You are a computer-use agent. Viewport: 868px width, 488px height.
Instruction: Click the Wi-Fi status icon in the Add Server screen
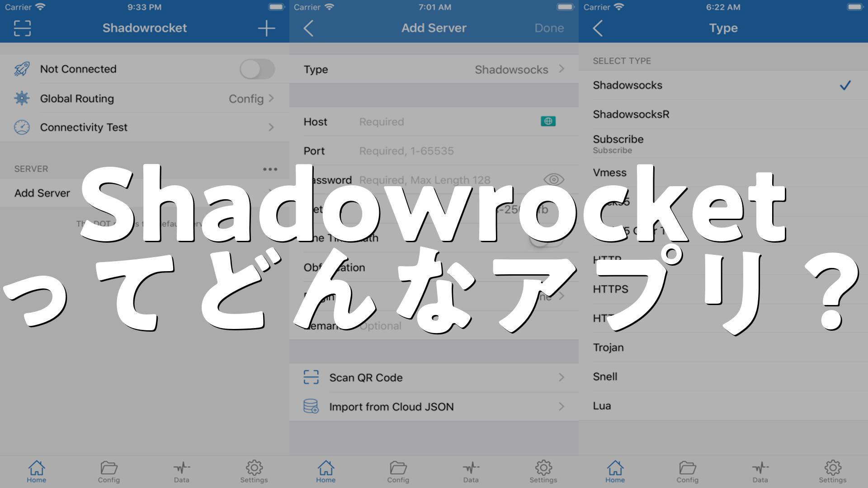[330, 7]
